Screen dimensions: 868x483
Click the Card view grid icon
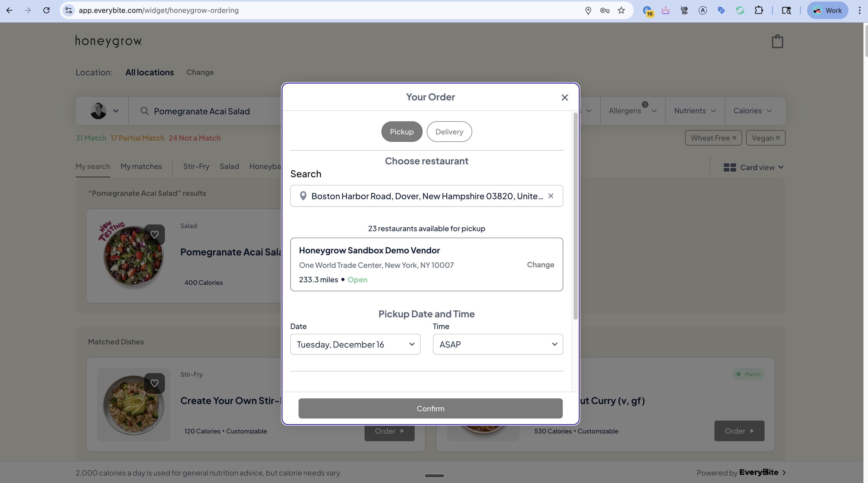pos(729,167)
